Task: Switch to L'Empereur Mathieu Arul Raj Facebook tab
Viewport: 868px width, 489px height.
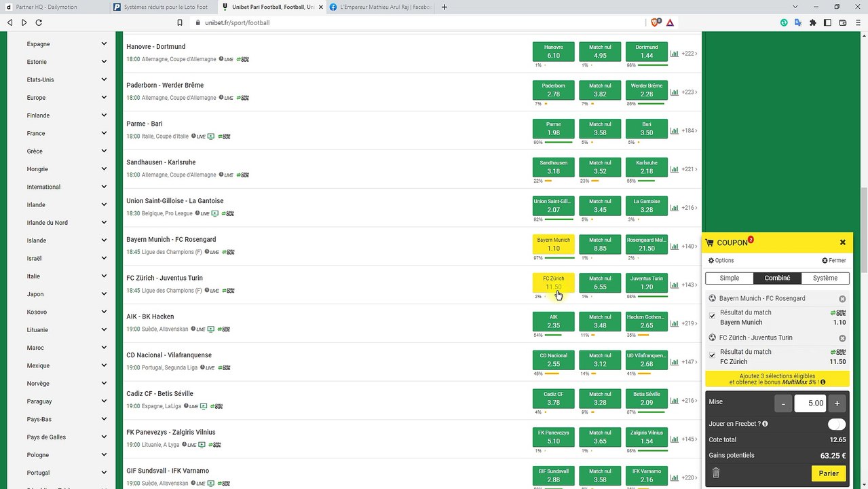Action: [380, 7]
